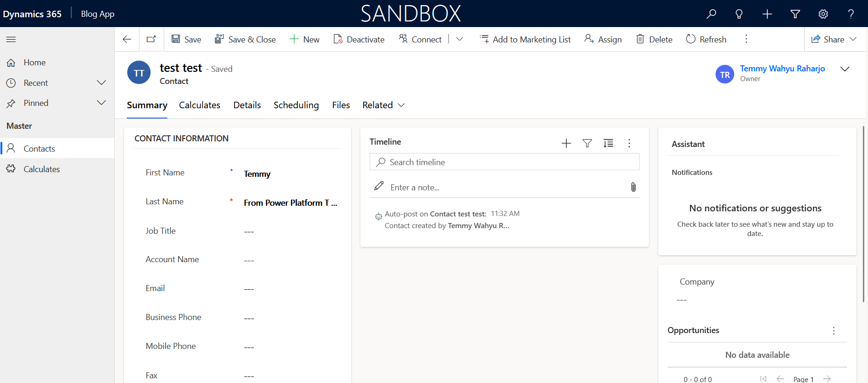Open advanced find funnel icon
This screenshot has height=383, width=868.
(x=795, y=14)
